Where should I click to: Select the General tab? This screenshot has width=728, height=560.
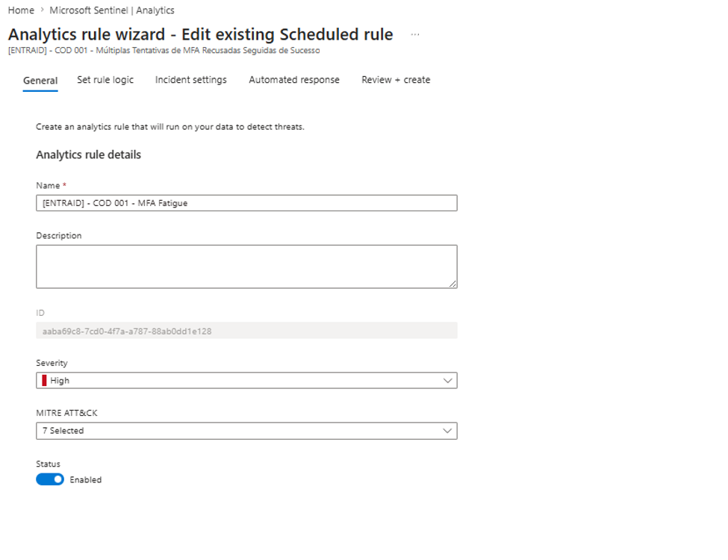click(40, 81)
